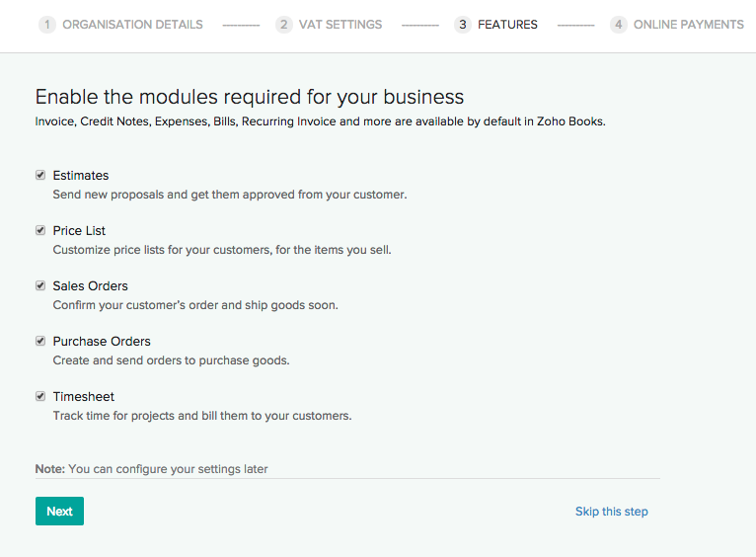Go to Organisation Details step
Viewport: 756px width, 557px height.
132,25
